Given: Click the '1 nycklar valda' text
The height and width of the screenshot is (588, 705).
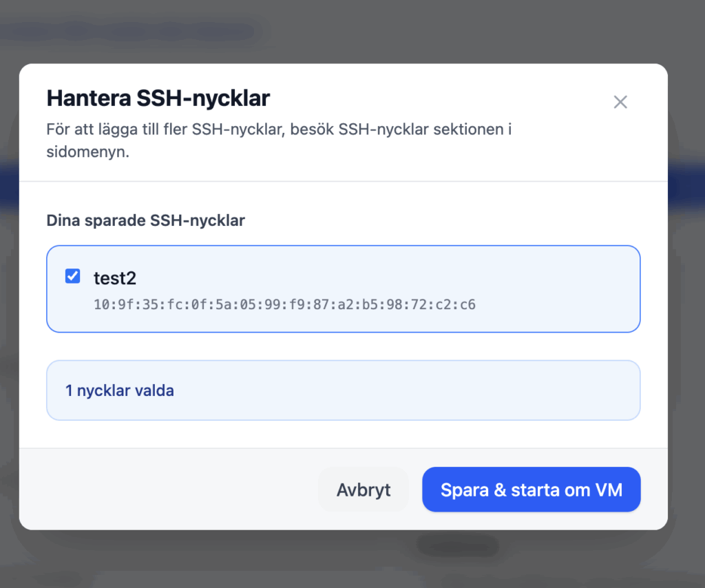Looking at the screenshot, I should tap(119, 391).
